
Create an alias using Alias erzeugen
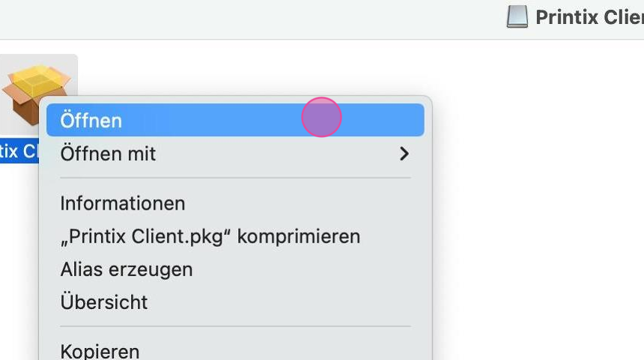coord(127,269)
